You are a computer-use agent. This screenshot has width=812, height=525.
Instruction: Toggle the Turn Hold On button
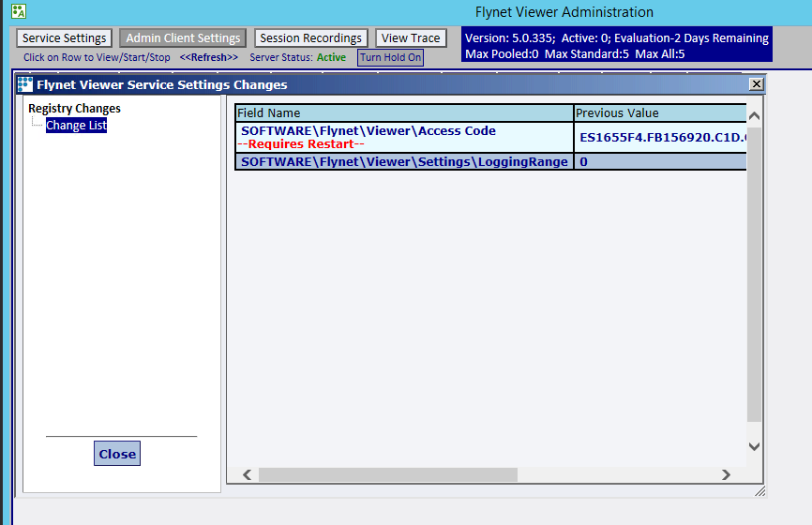point(390,57)
